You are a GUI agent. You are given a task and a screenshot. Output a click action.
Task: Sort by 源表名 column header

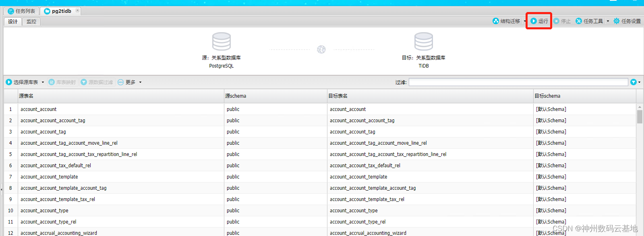[x=121, y=96]
